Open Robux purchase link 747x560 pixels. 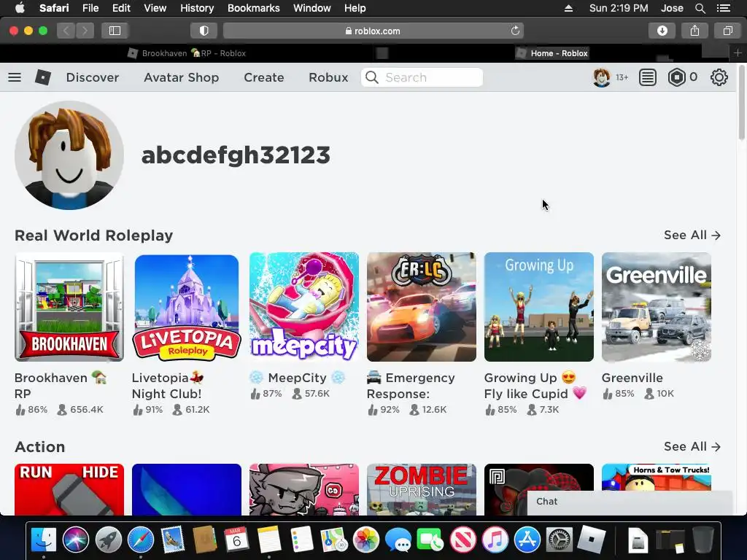[328, 77]
